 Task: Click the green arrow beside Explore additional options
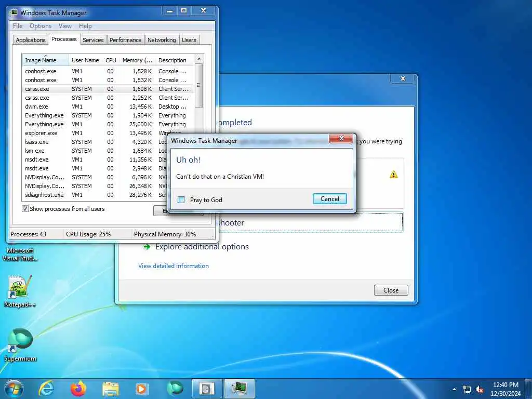pos(147,247)
